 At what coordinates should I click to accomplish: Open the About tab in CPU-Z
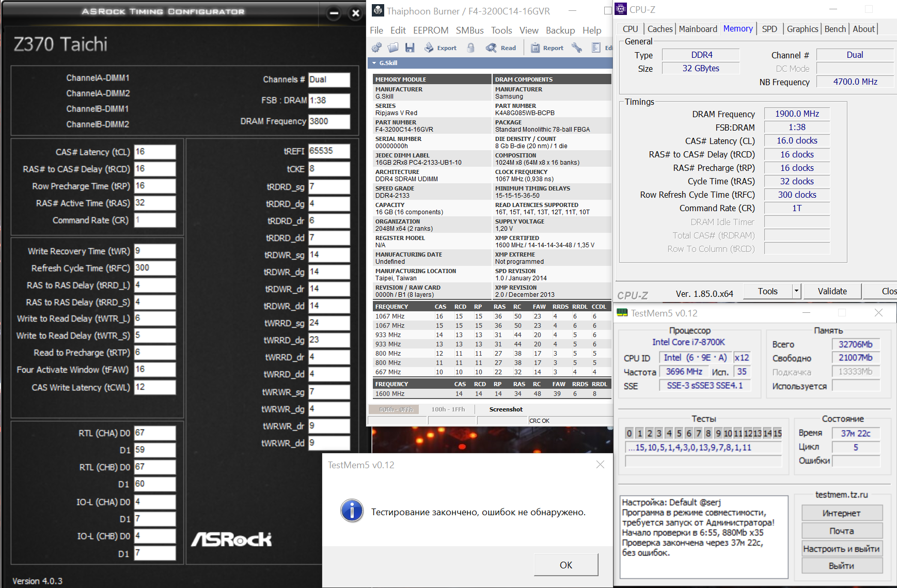tap(863, 29)
